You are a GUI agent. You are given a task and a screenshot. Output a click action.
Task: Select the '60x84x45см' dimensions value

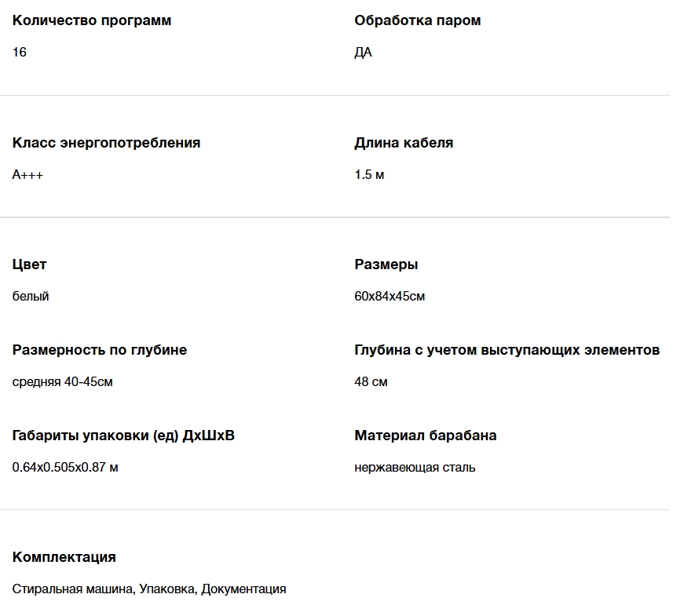pyautogui.click(x=390, y=297)
